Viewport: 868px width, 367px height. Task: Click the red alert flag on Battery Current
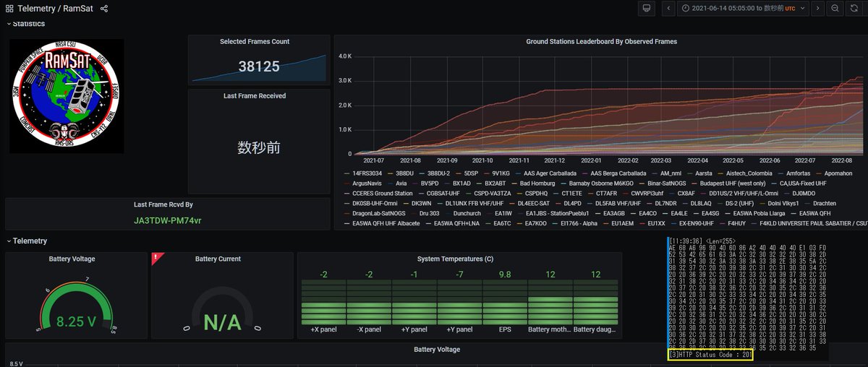(x=156, y=257)
